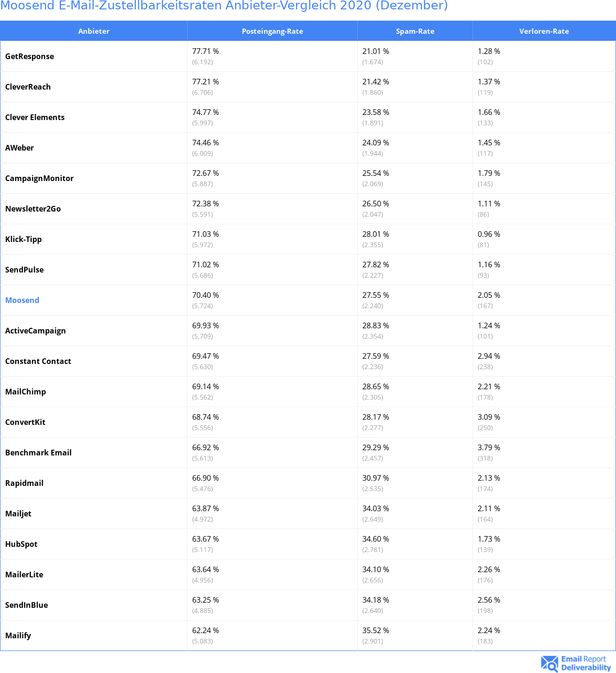Click the Posteingang-Rate column header
This screenshot has width=616, height=673.
coord(272,31)
